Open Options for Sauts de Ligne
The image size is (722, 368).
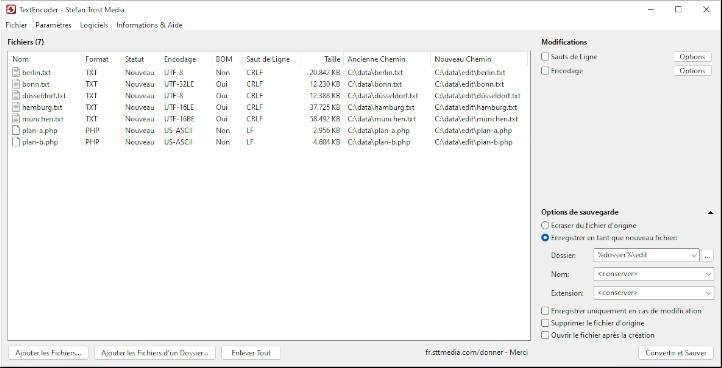pyautogui.click(x=692, y=57)
